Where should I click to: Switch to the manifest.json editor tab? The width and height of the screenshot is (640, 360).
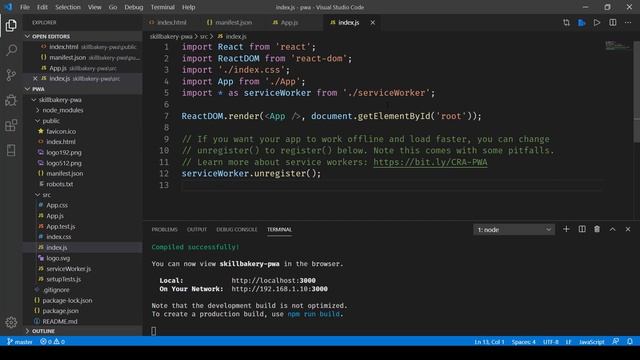pyautogui.click(x=233, y=23)
